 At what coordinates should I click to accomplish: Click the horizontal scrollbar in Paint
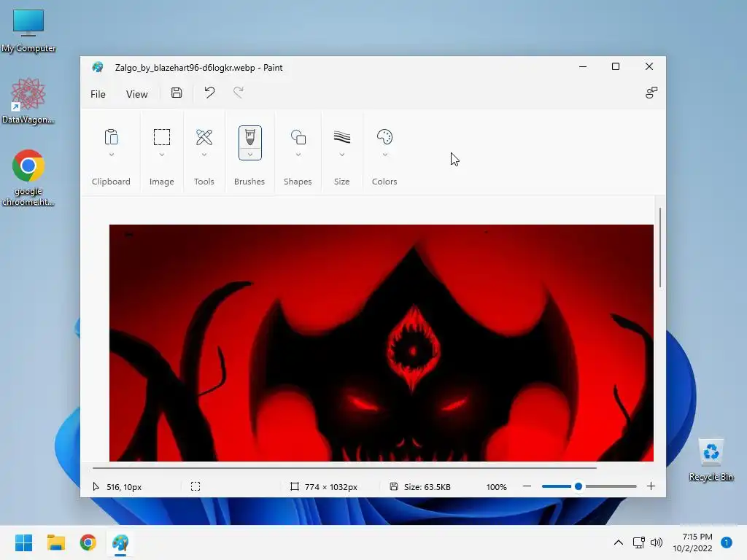pos(344,468)
